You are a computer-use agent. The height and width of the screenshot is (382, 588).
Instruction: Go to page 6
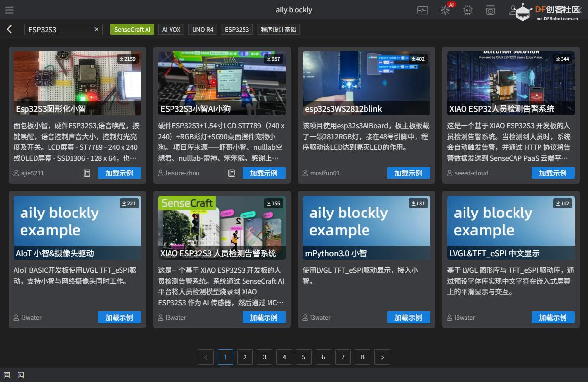pyautogui.click(x=323, y=357)
